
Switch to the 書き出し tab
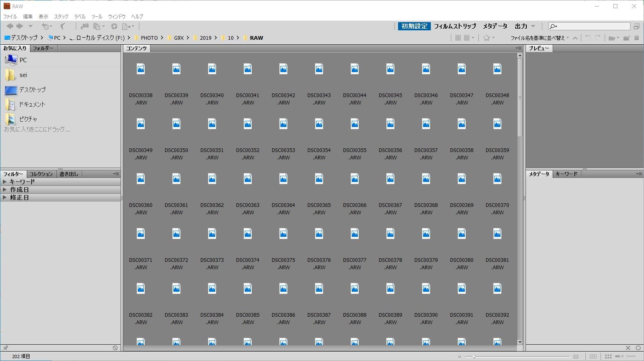coord(69,174)
